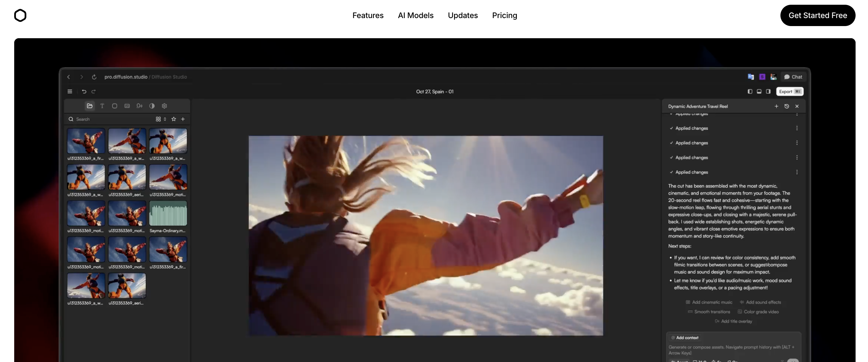Open the Text tool in the side panel

click(102, 106)
